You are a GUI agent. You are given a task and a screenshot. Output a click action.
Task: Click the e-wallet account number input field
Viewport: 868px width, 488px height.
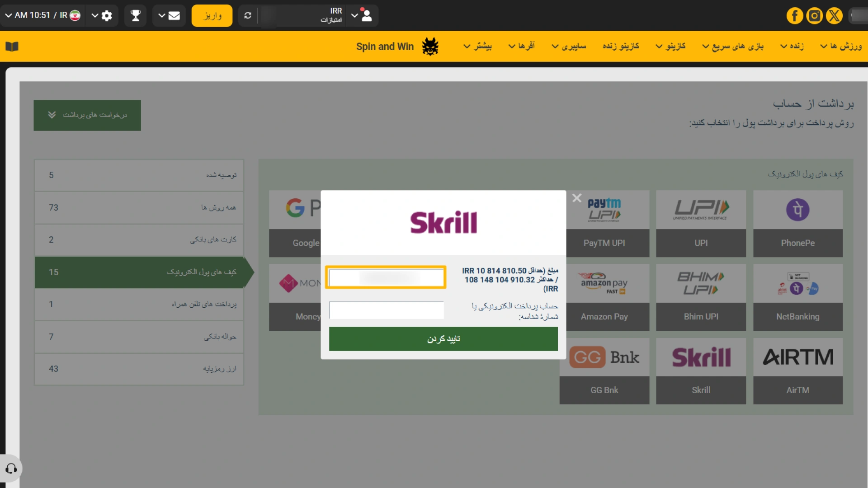(x=386, y=310)
